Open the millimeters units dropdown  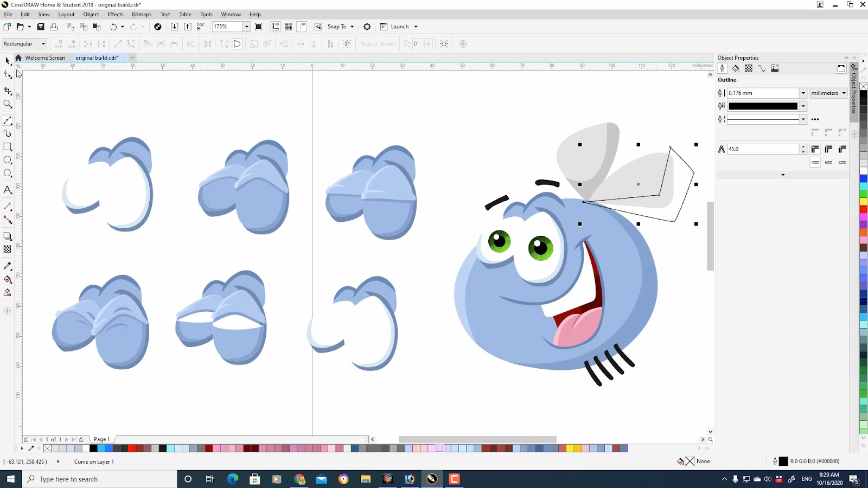point(828,93)
